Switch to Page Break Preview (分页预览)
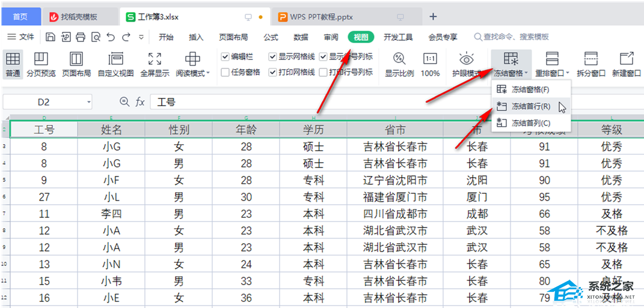This screenshot has height=308, width=644. pos(41,64)
